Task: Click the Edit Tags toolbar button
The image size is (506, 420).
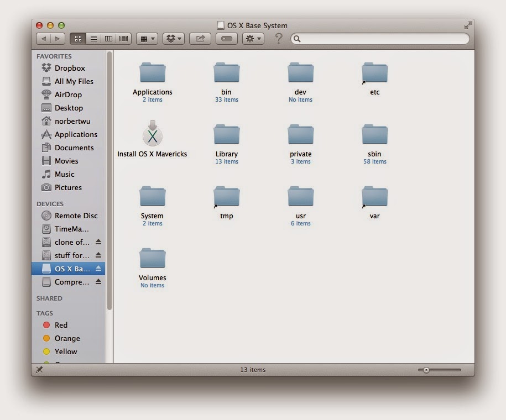Action: (227, 39)
